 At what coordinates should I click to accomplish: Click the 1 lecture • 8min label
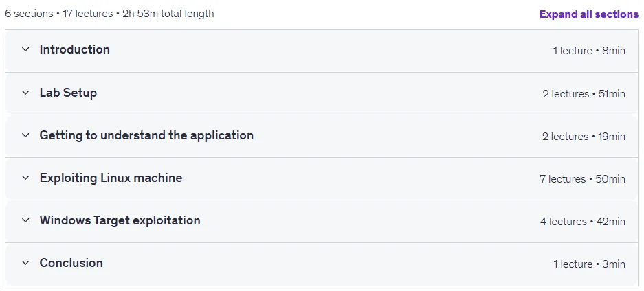tap(589, 51)
